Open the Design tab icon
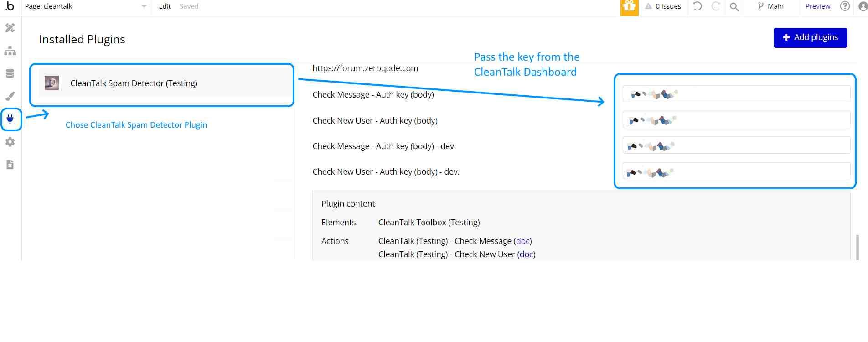 pyautogui.click(x=10, y=28)
